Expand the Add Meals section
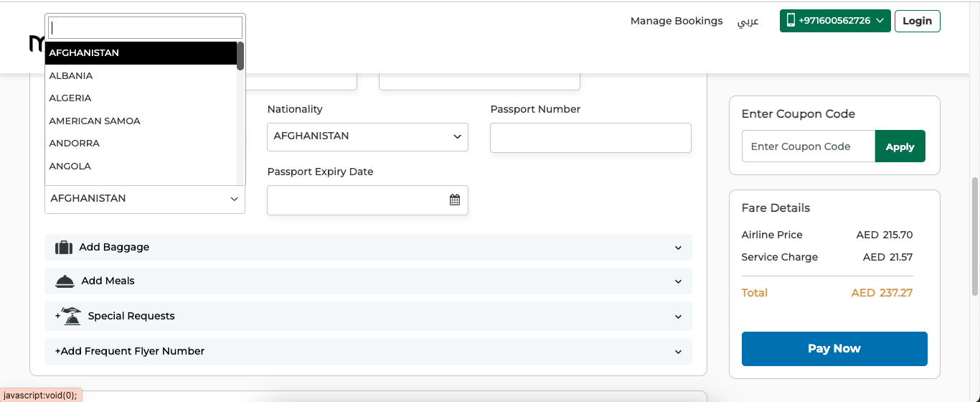The image size is (980, 402). [x=368, y=281]
